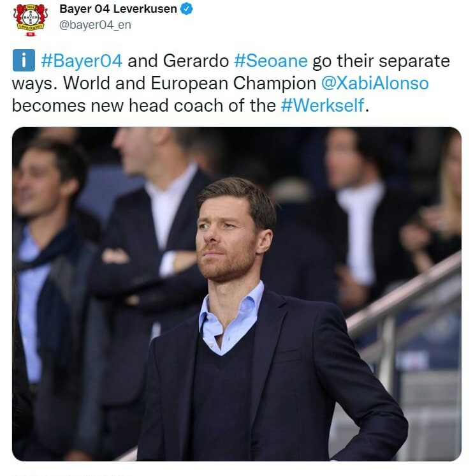Open the #Werkself hashtag
The height and width of the screenshot is (476, 473).
[322, 106]
